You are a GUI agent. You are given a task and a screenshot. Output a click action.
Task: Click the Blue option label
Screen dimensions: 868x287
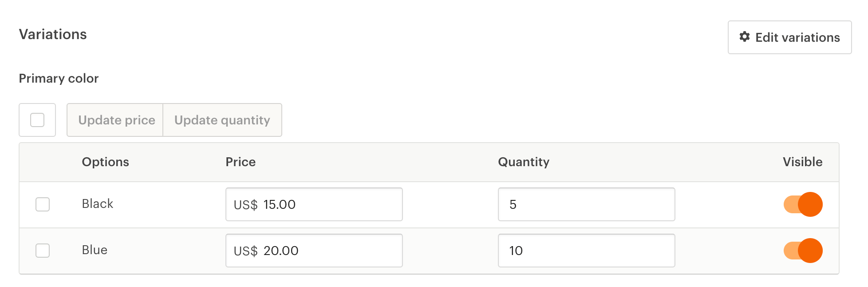95,250
